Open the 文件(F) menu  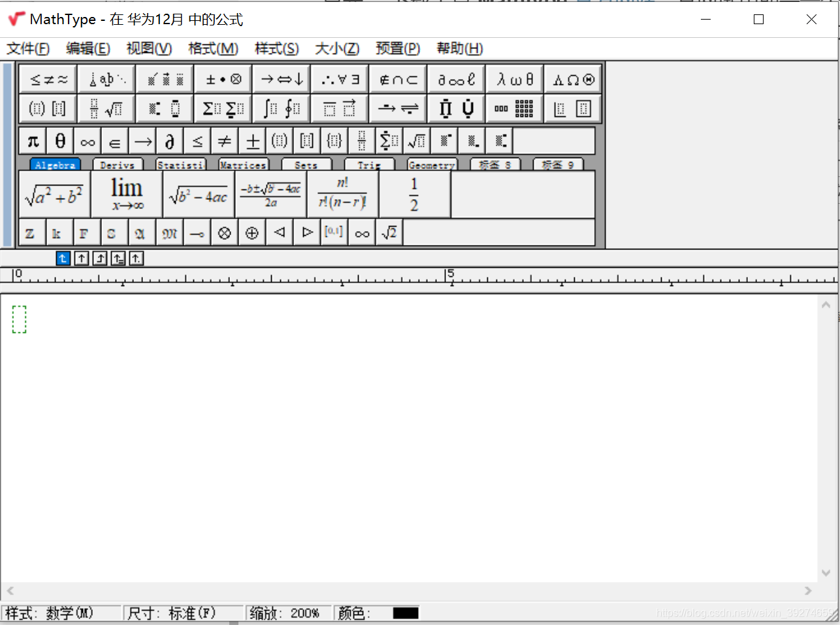(28, 48)
